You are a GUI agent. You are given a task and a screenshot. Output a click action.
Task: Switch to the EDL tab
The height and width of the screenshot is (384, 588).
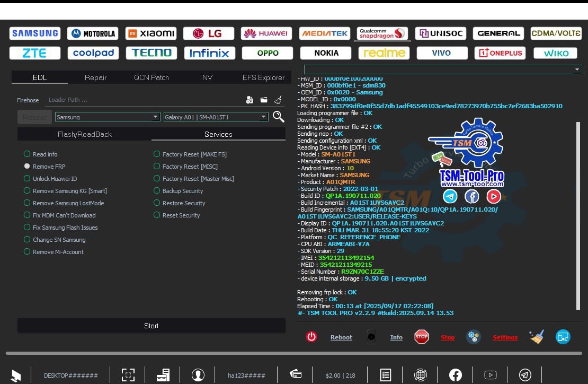click(x=40, y=77)
